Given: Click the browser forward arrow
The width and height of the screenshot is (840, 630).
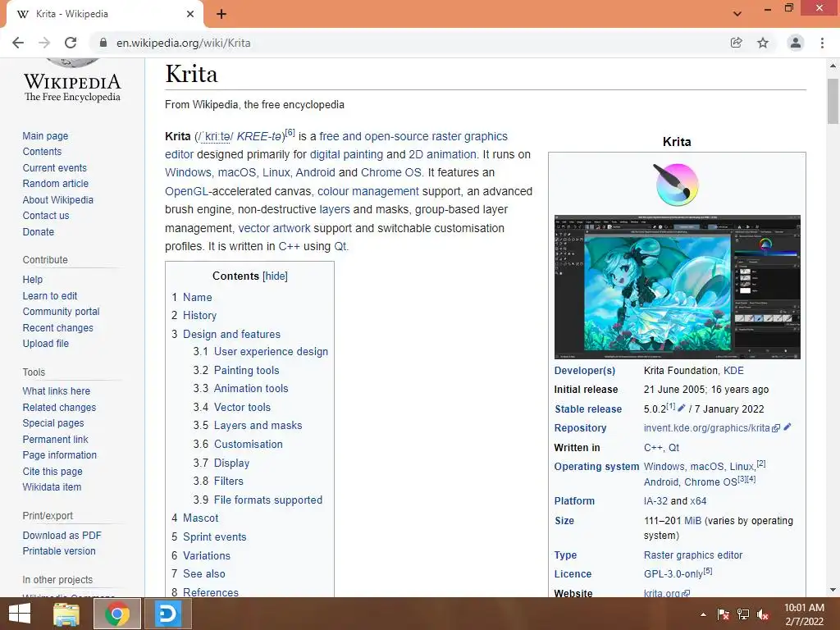Looking at the screenshot, I should 44,43.
